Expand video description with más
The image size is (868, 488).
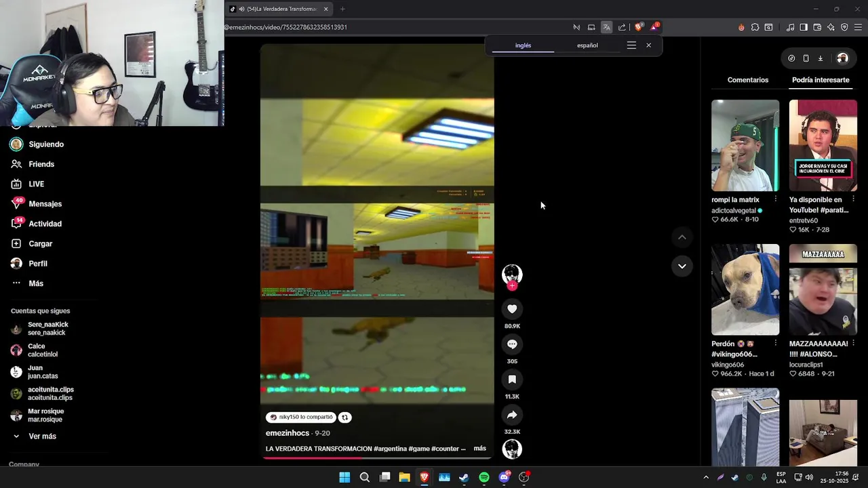coord(479,449)
